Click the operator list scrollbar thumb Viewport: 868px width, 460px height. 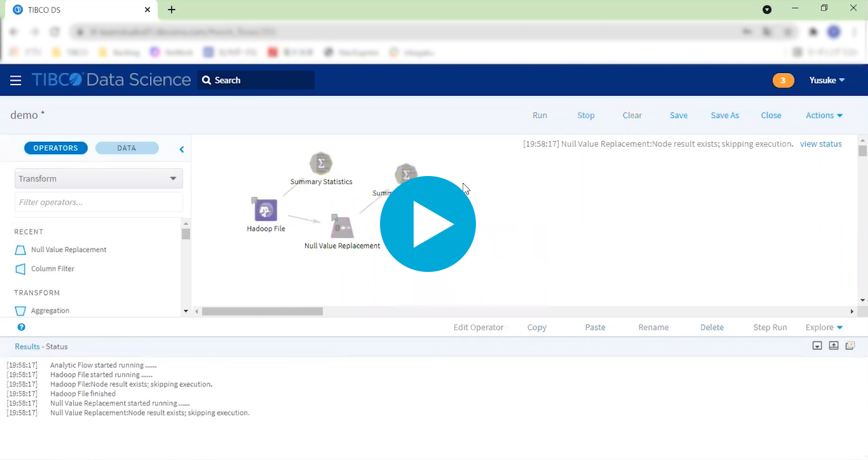click(186, 234)
